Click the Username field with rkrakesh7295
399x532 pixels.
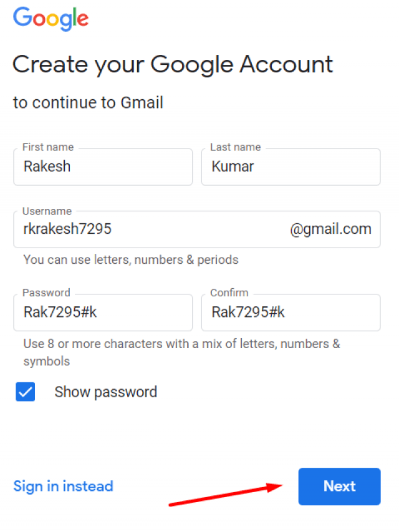(150, 230)
